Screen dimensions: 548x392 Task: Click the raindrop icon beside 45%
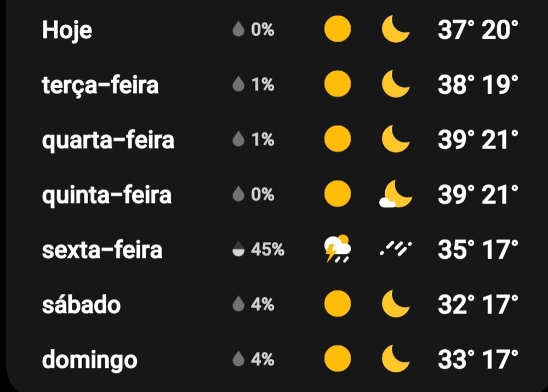pyautogui.click(x=238, y=249)
